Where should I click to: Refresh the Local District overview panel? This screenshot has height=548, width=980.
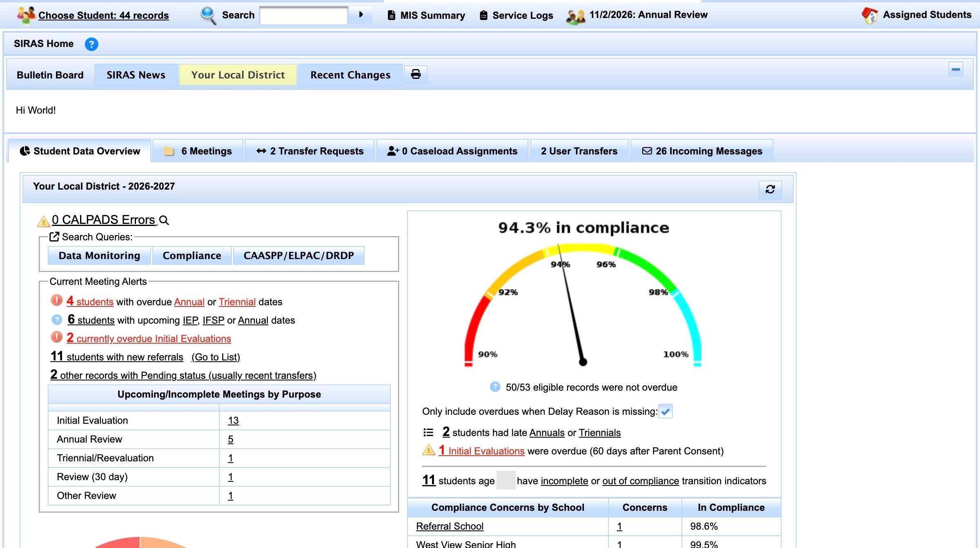point(770,189)
